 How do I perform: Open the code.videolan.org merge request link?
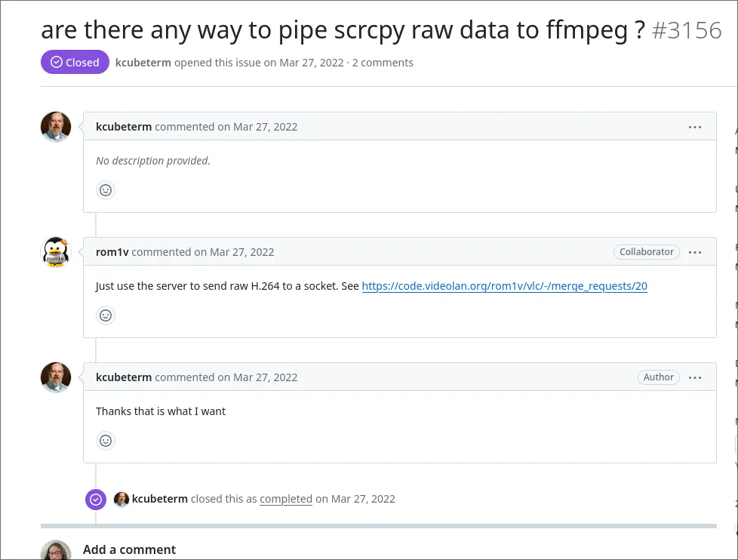pos(504,286)
